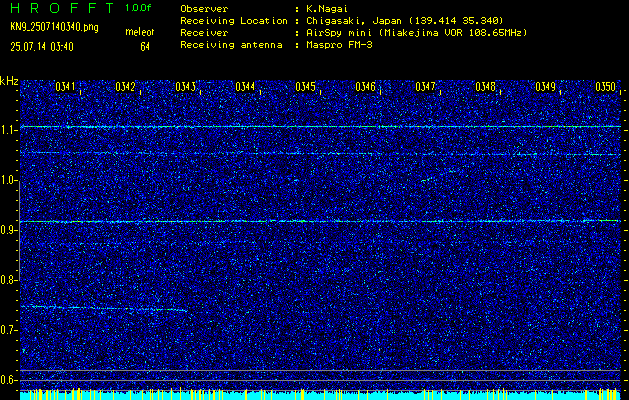
Task: Click the version label 1.00f
Action: [x=138, y=8]
